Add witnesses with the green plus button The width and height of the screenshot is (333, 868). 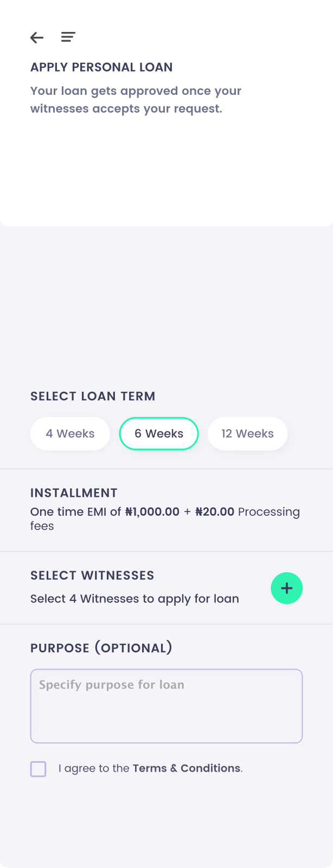(286, 588)
